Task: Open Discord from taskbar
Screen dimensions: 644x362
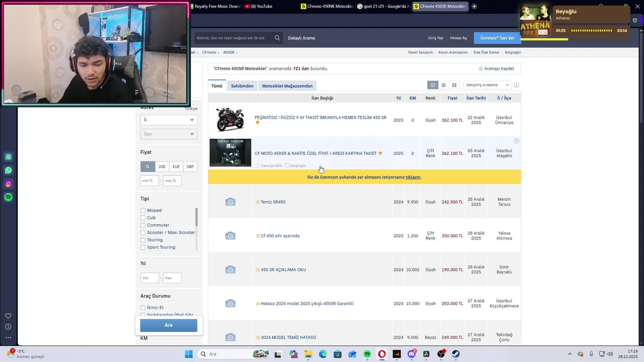Action: click(412, 354)
